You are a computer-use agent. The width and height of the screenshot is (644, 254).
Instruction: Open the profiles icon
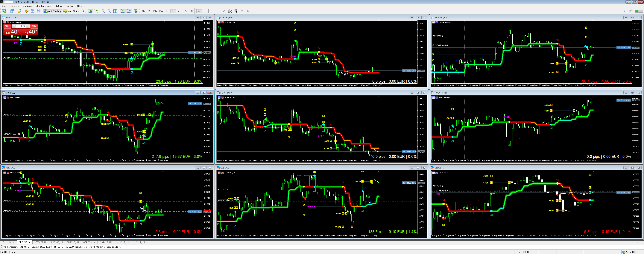tap(11, 11)
